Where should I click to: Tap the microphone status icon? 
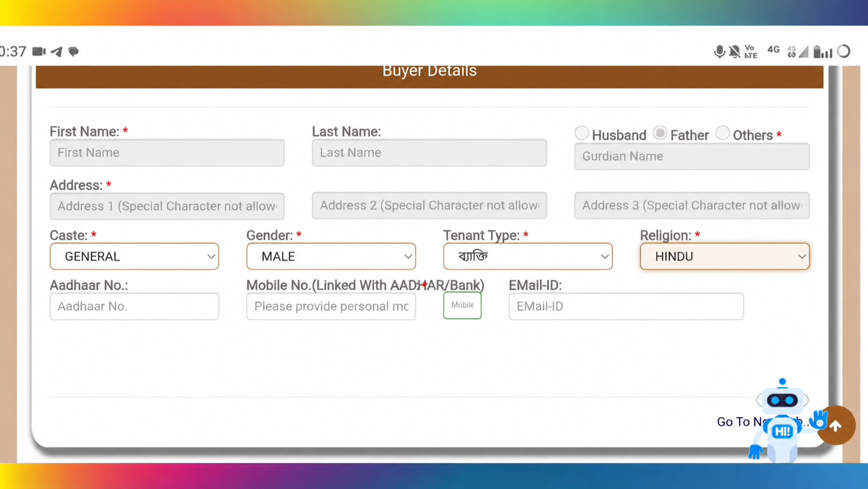(x=719, y=51)
